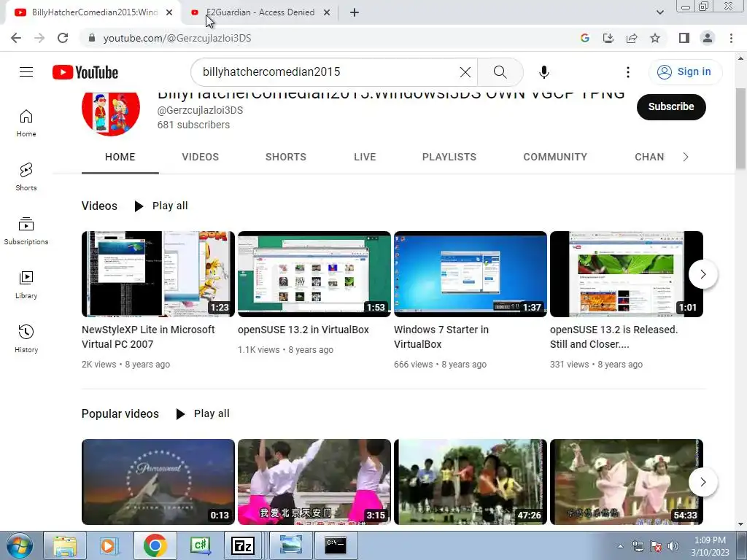Go back in browser
747x560 pixels.
(16, 38)
